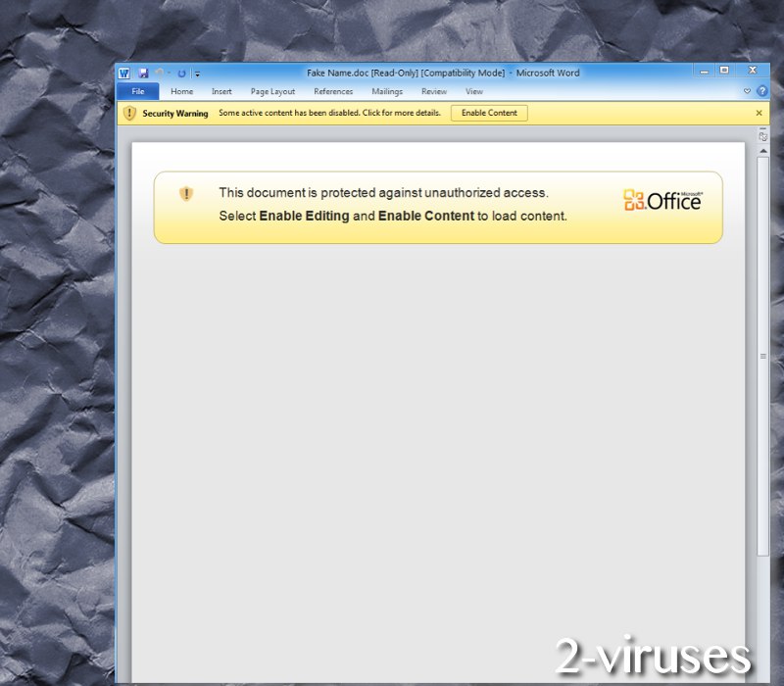784x686 pixels.
Task: Click the 'Some active content has been disabled' message
Action: coord(329,114)
